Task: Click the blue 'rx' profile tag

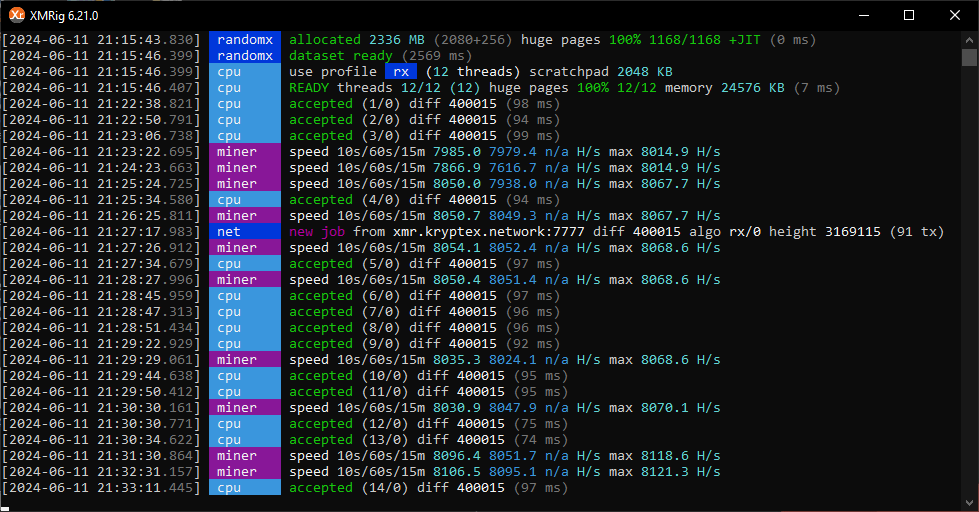Action: (x=401, y=72)
